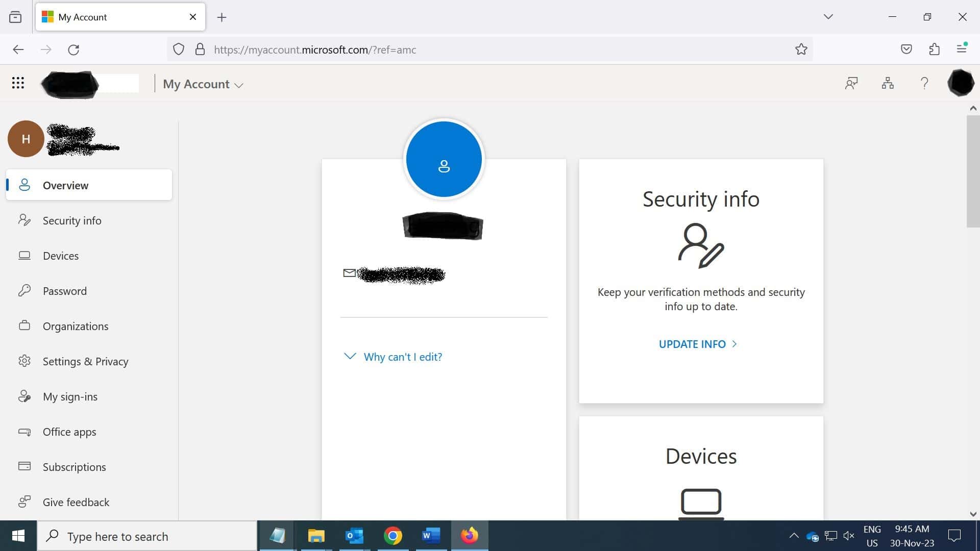Click the Security info person-pencil icon

(701, 246)
